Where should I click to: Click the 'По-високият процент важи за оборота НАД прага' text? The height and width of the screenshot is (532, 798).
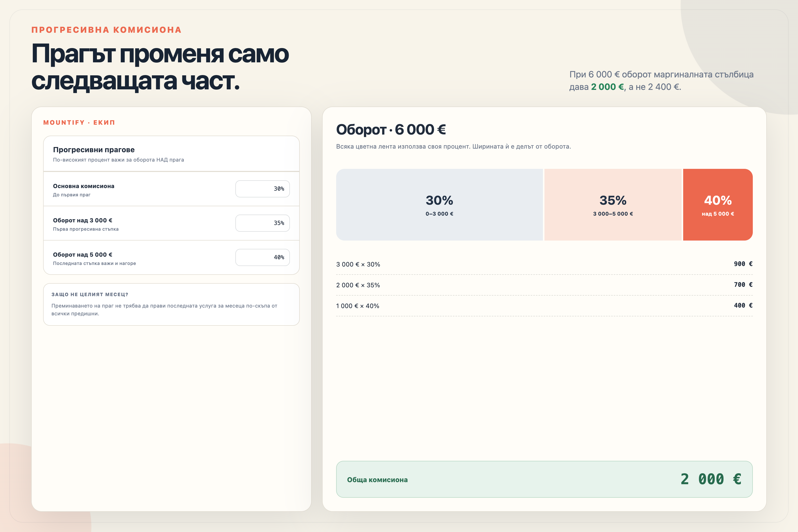click(118, 160)
